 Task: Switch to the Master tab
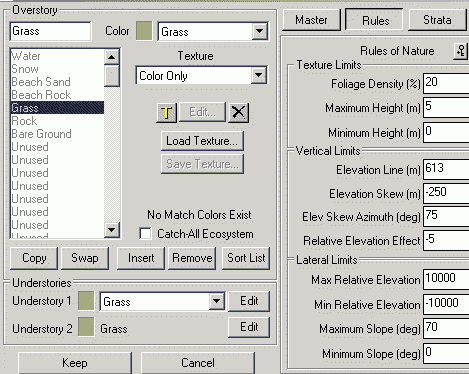pyautogui.click(x=311, y=20)
